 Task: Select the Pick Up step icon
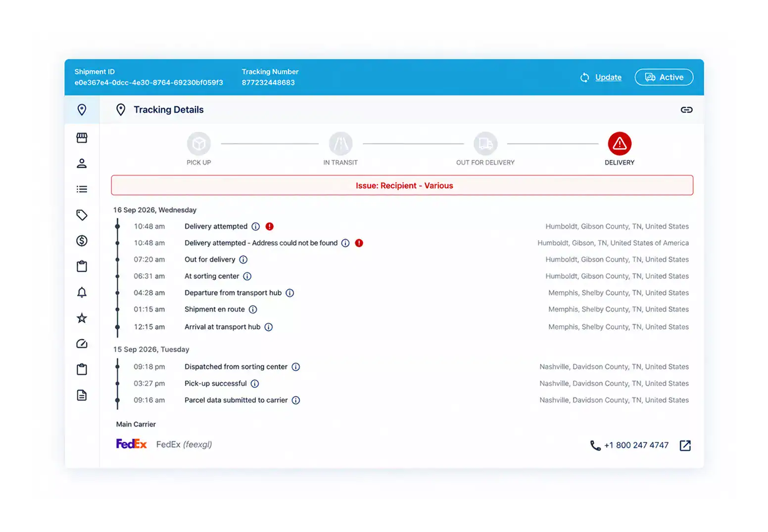tap(199, 144)
